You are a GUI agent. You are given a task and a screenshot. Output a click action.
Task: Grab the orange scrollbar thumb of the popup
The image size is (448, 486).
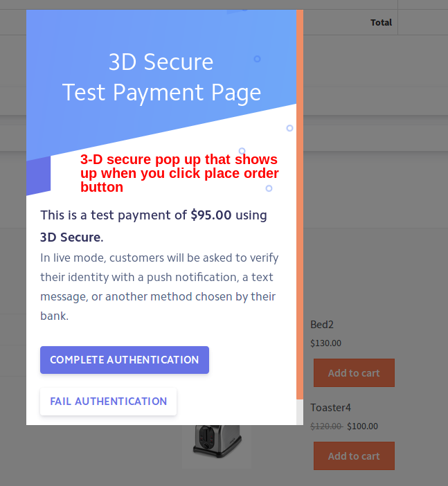(x=300, y=208)
